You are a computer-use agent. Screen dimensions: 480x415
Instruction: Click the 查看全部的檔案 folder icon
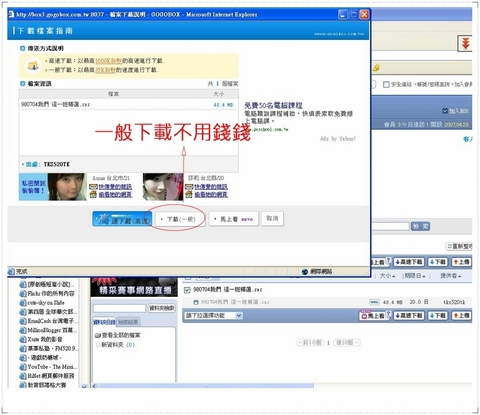(x=98, y=335)
